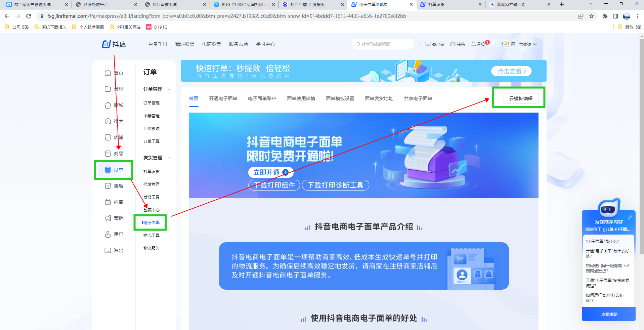Switch to 共享电子面单 tab
Image resolution: width=644 pixels, height=330 pixels.
coord(418,98)
